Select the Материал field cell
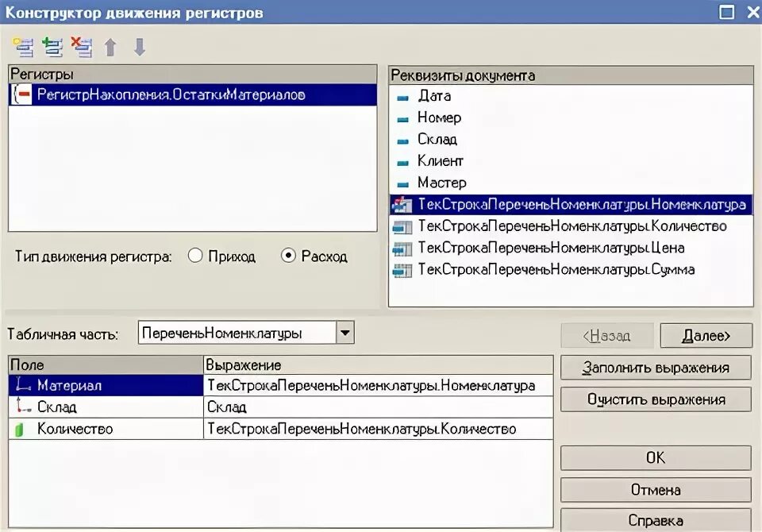This screenshot has width=762, height=532. (x=106, y=385)
